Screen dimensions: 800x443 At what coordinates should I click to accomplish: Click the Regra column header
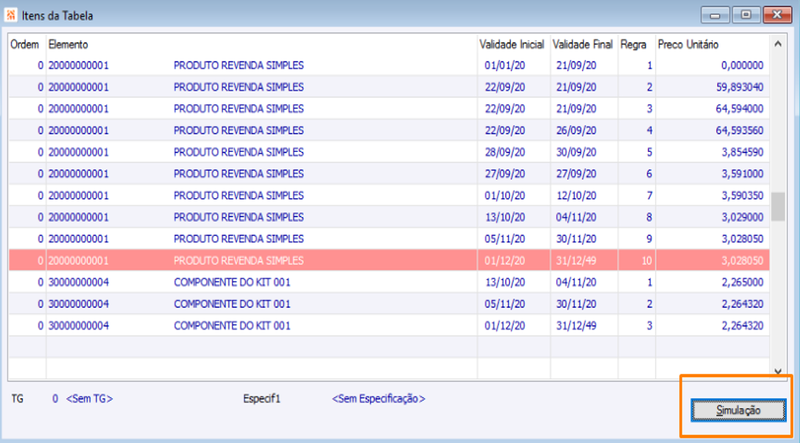point(634,44)
